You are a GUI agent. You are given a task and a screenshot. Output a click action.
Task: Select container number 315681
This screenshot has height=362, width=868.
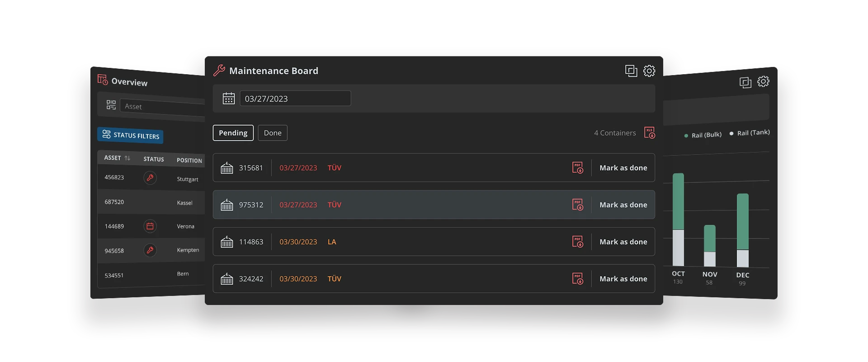[251, 168]
